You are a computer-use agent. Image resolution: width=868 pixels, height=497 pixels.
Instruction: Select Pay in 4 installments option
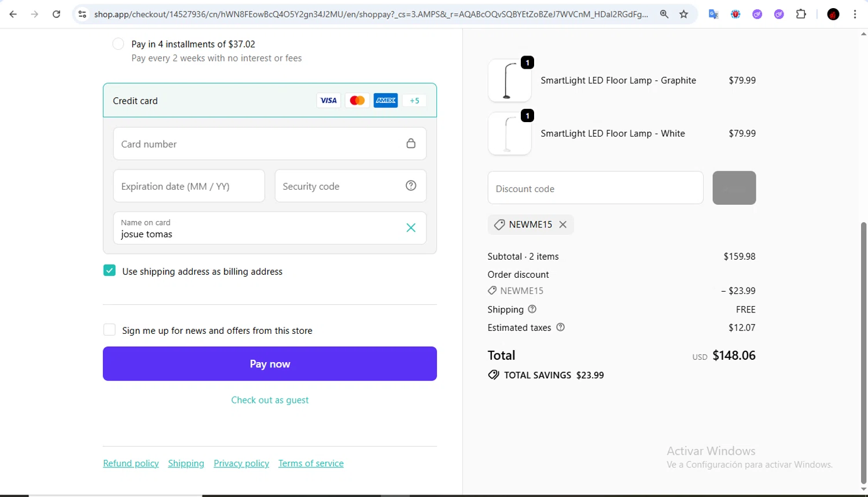click(x=118, y=44)
